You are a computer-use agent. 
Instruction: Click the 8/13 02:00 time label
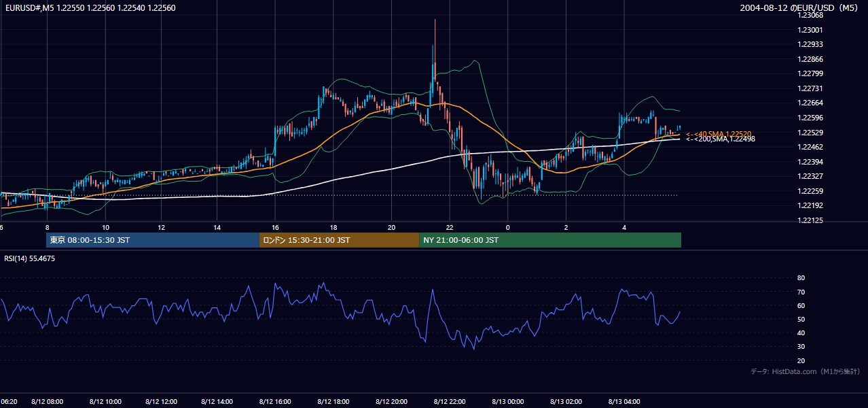point(566,401)
